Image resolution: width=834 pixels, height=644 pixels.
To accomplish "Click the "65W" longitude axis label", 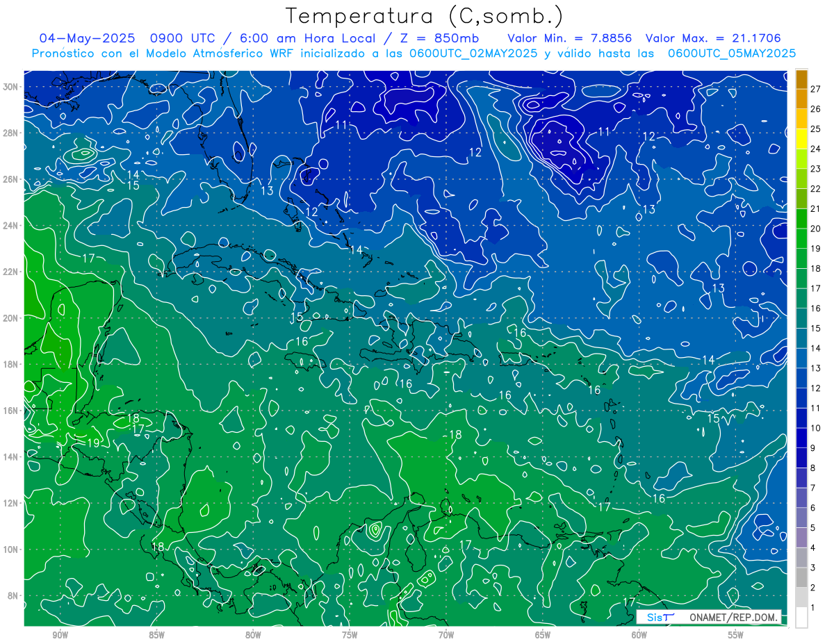I will (543, 635).
